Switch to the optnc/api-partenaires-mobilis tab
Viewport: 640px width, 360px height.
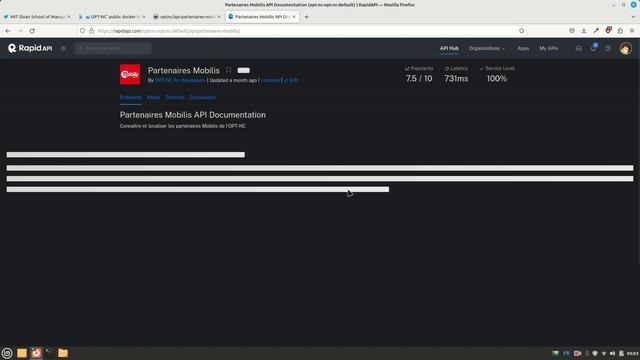(x=187, y=17)
